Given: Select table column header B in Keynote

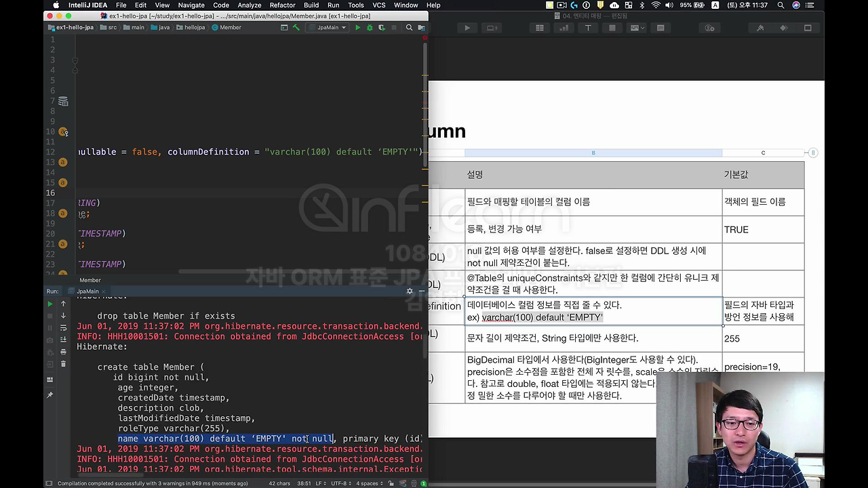Looking at the screenshot, I should (593, 152).
